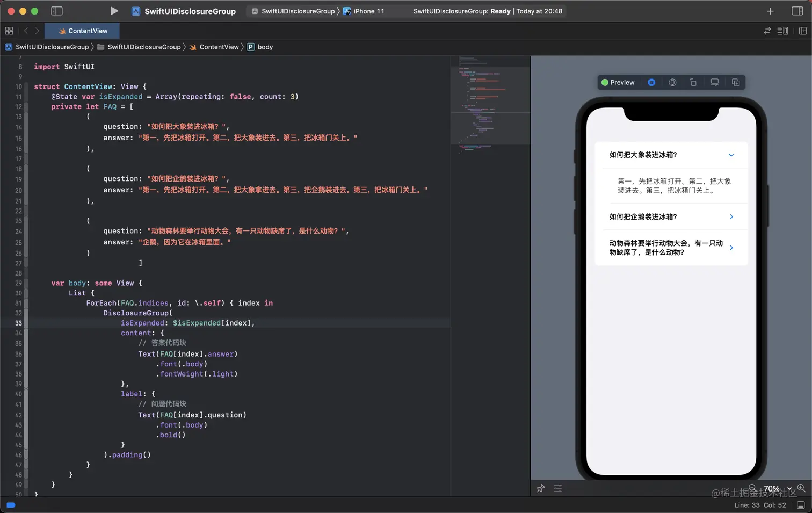Screen dimensions: 812x513
Task: Toggle Live preview mode icon
Action: click(651, 82)
